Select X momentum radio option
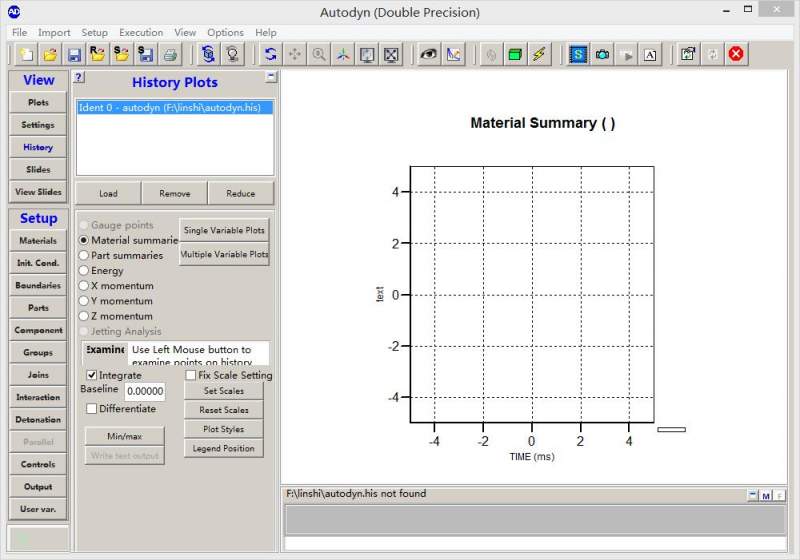The height and width of the screenshot is (560, 800). 84,286
